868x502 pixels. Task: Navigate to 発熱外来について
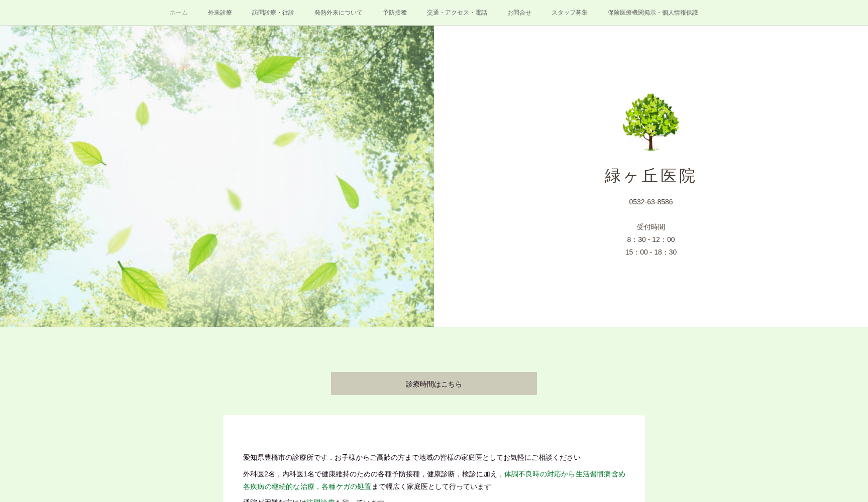click(x=339, y=13)
